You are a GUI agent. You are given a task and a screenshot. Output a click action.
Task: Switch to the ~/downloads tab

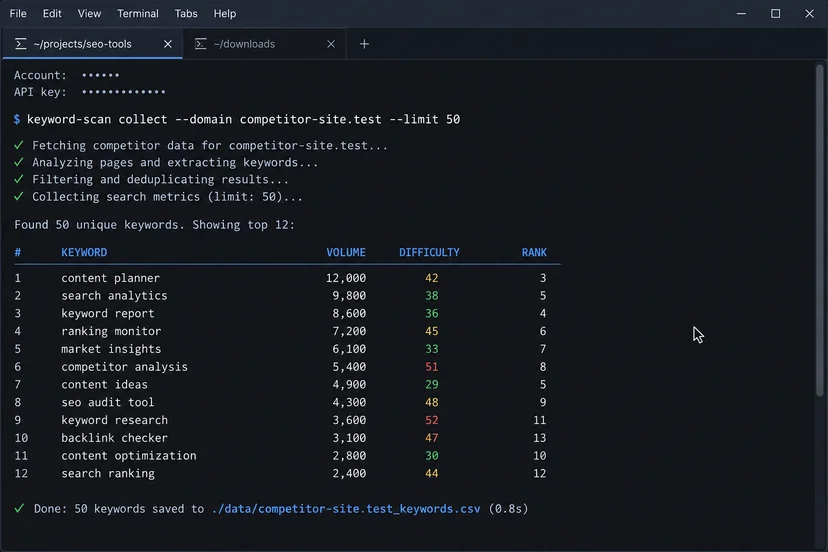265,44
